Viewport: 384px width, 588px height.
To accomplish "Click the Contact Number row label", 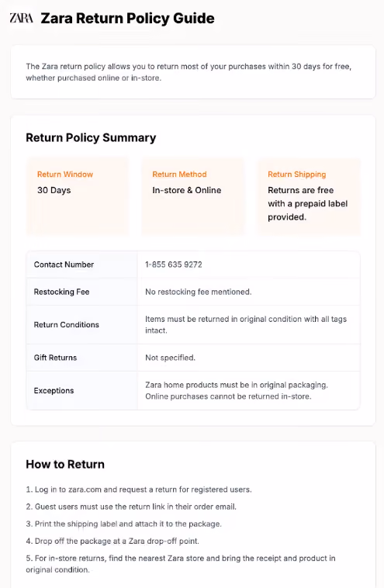I will click(x=64, y=265).
